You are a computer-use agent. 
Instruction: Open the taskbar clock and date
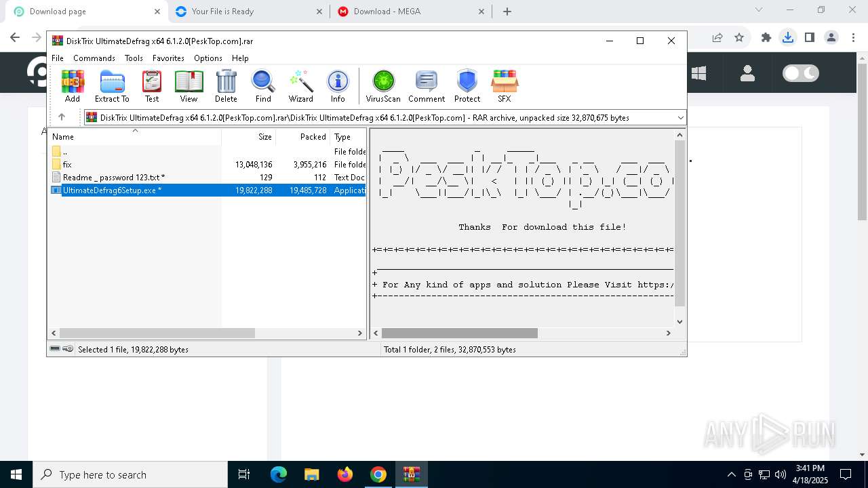810,474
